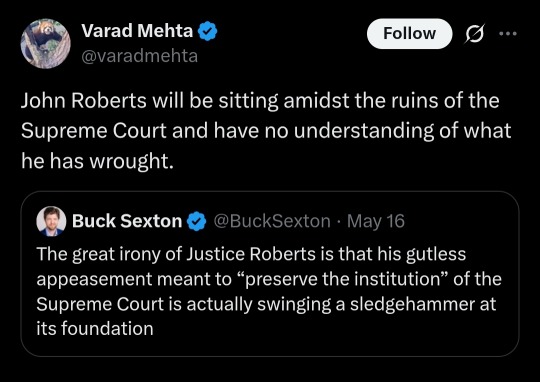The width and height of the screenshot is (540, 382).
Task: Click quoted tweet's last line "its foundation"
Action: (x=95, y=329)
